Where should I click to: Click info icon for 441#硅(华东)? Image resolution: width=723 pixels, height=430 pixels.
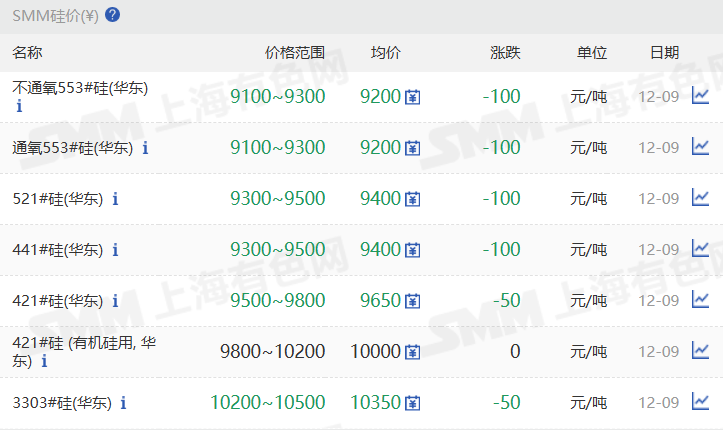coord(115,250)
